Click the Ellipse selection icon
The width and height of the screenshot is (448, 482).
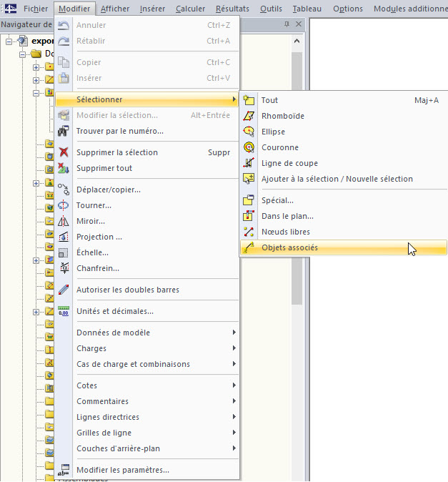(x=249, y=132)
